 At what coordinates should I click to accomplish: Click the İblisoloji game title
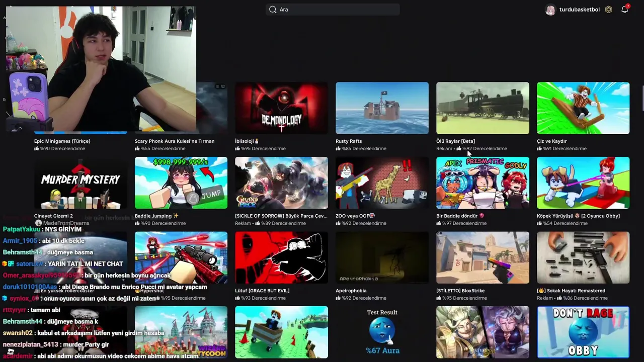pos(247,141)
